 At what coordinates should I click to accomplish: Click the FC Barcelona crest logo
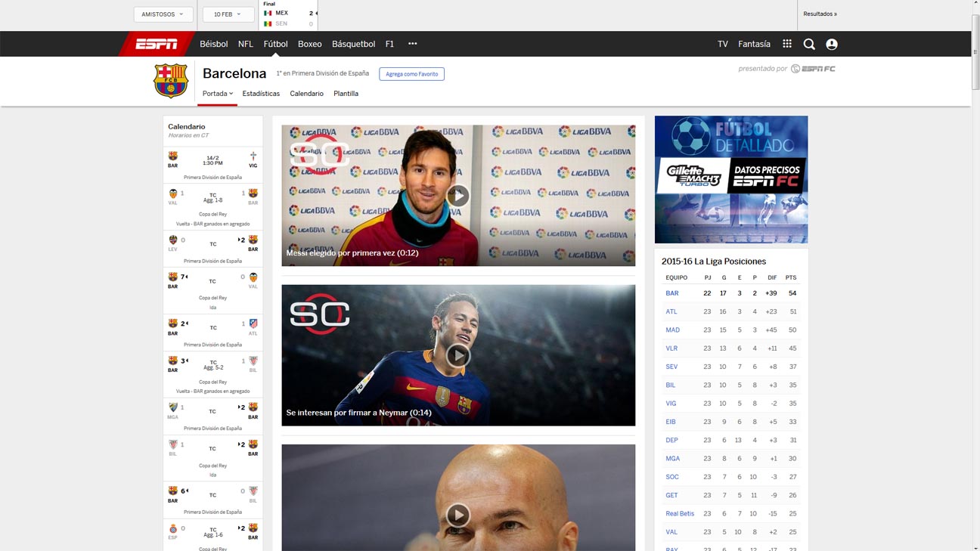point(171,81)
